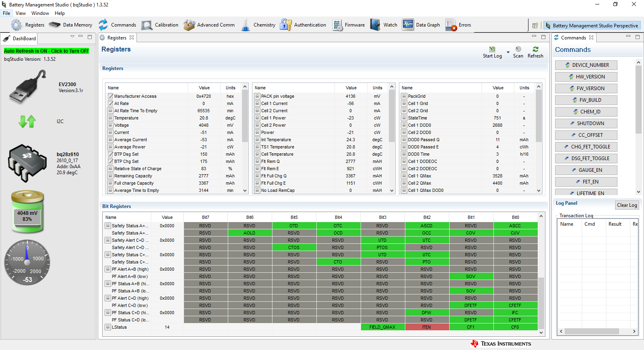Minimize the Registers panel

(x=534, y=37)
